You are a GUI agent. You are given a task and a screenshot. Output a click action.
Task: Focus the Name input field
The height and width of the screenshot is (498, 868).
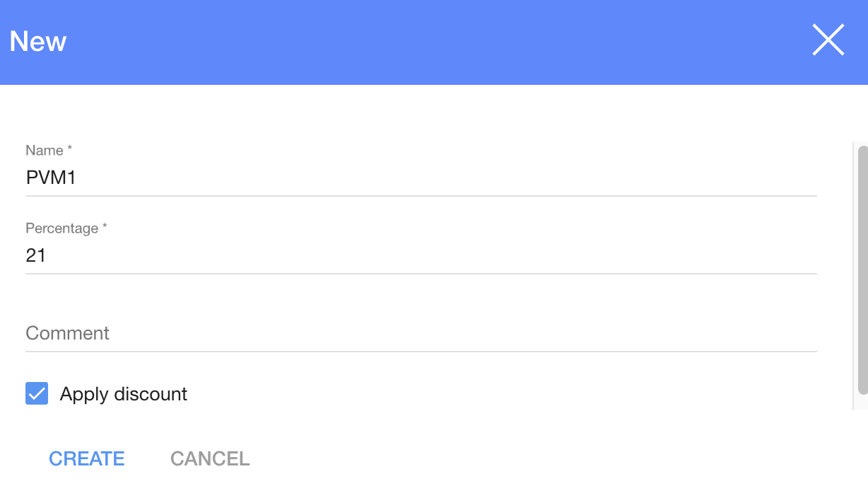point(421,178)
